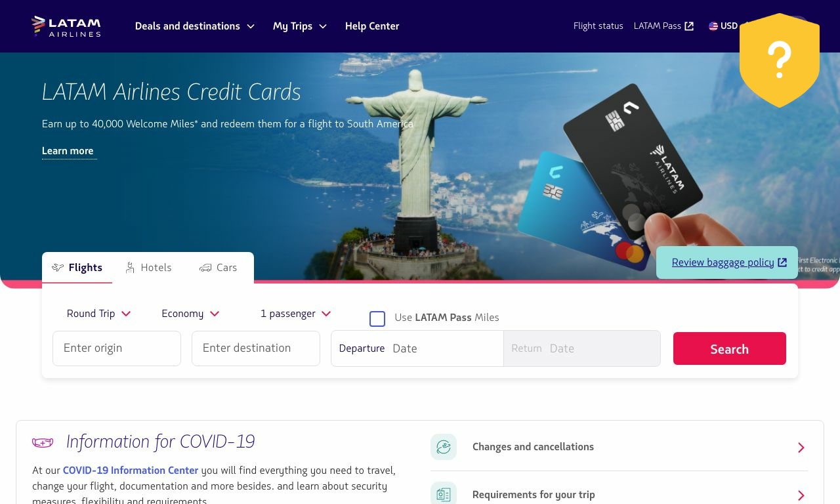The width and height of the screenshot is (840, 504).
Task: Click the Enter origin field
Action: click(117, 348)
